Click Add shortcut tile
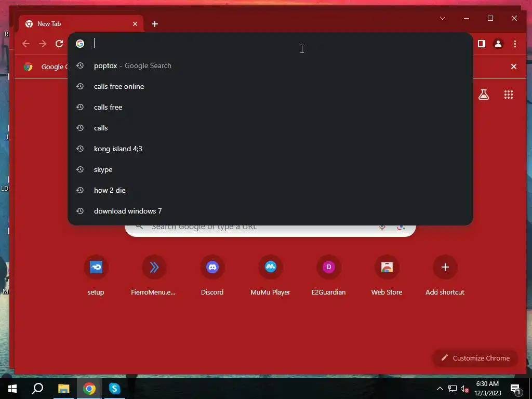532x399 pixels. [445, 275]
